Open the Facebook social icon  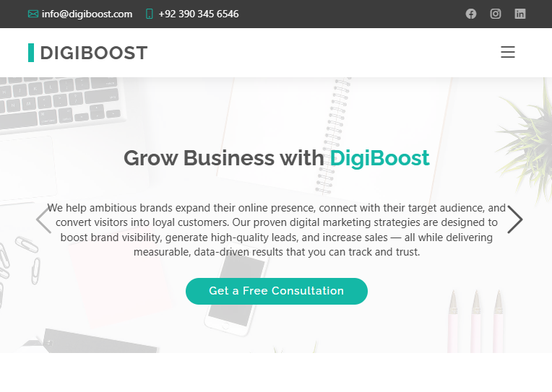point(471,14)
